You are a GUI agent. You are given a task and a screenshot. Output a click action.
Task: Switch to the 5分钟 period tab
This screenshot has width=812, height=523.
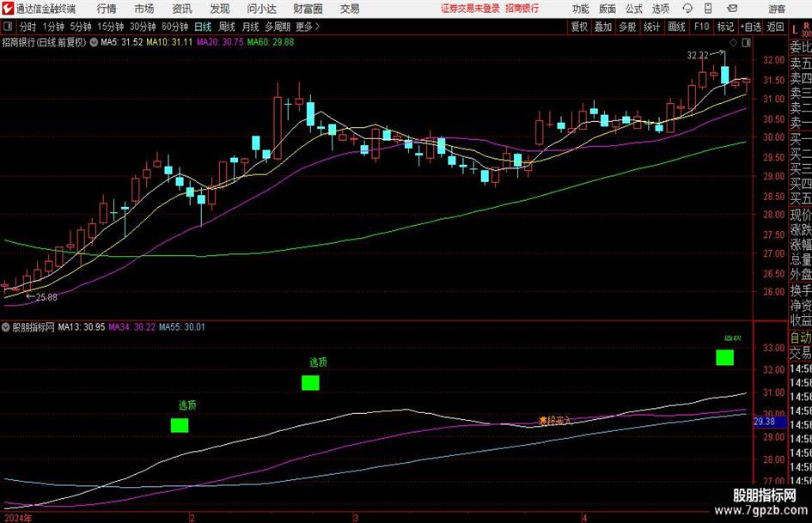(81, 27)
